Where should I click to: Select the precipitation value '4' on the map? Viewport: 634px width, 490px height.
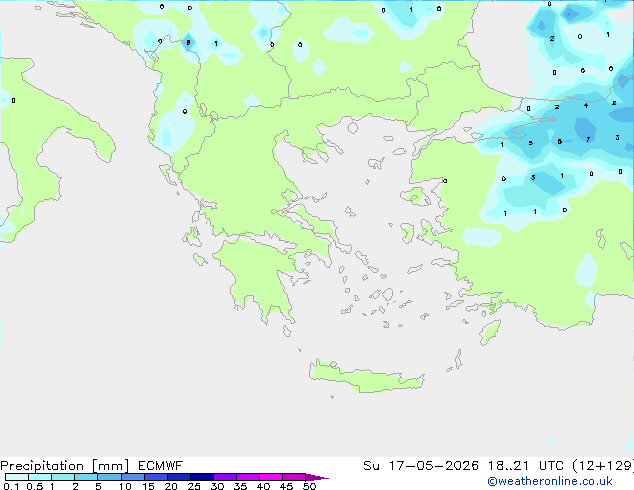tap(586, 106)
